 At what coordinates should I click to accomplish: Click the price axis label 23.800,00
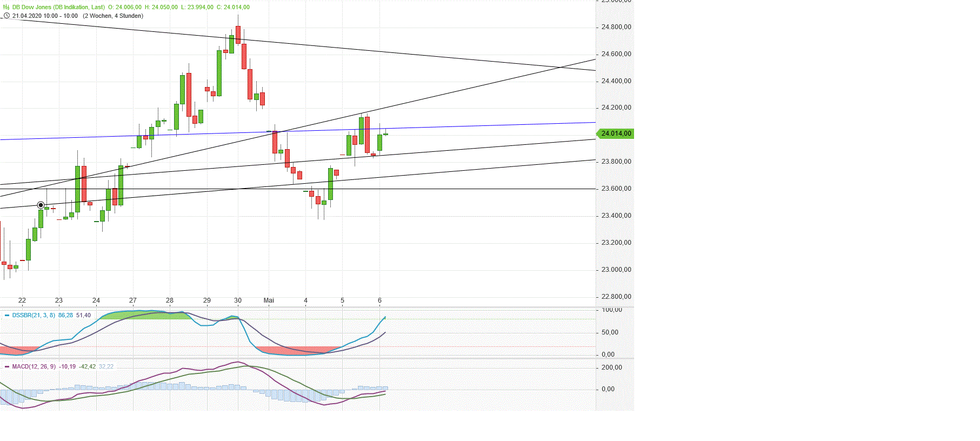coord(616,162)
